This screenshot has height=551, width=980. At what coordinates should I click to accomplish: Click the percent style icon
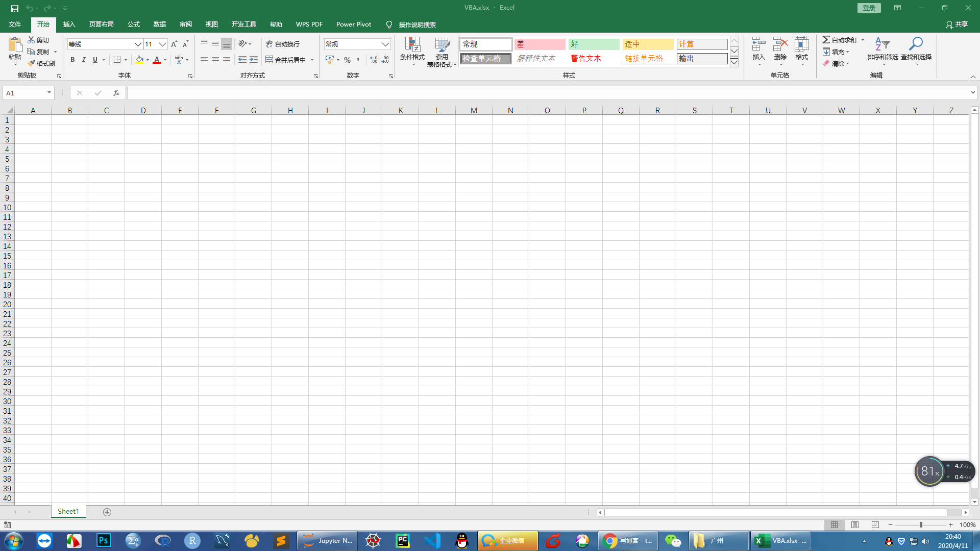347,60
